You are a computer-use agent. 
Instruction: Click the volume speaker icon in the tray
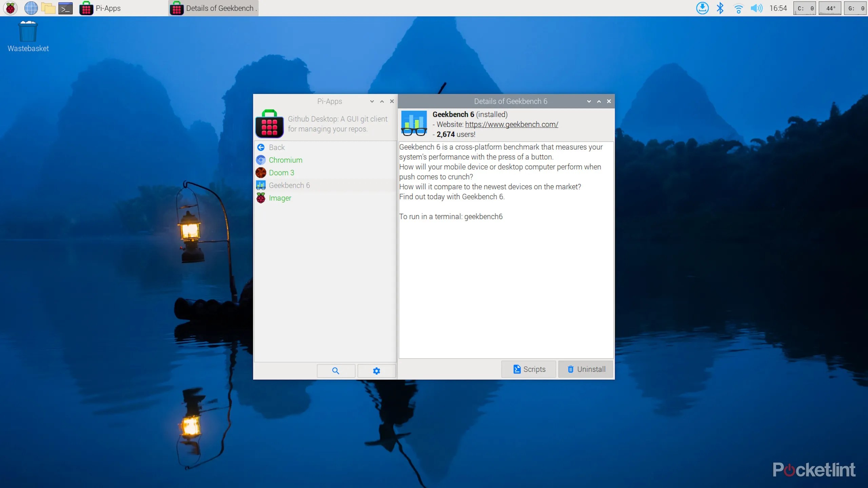pyautogui.click(x=756, y=8)
